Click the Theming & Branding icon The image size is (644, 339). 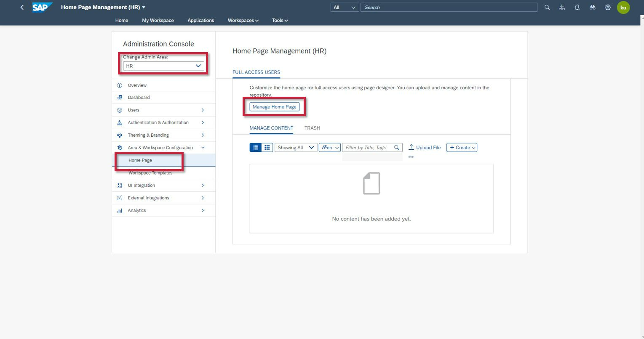(120, 135)
